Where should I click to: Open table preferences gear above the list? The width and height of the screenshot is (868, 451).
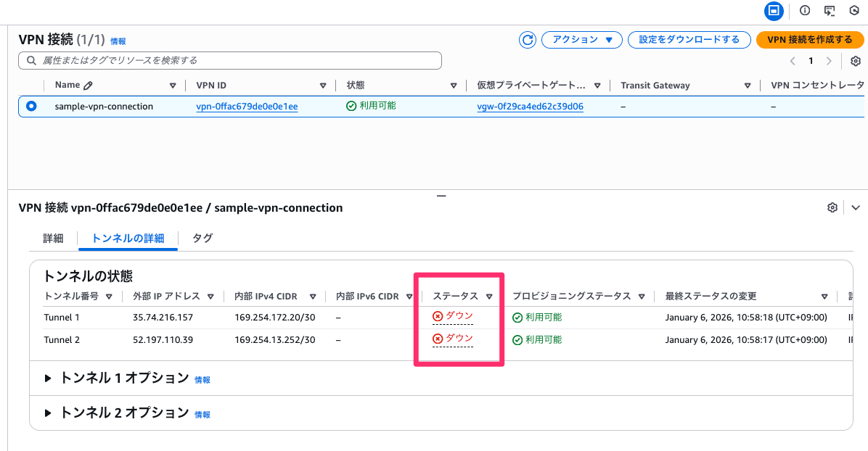[x=853, y=61]
